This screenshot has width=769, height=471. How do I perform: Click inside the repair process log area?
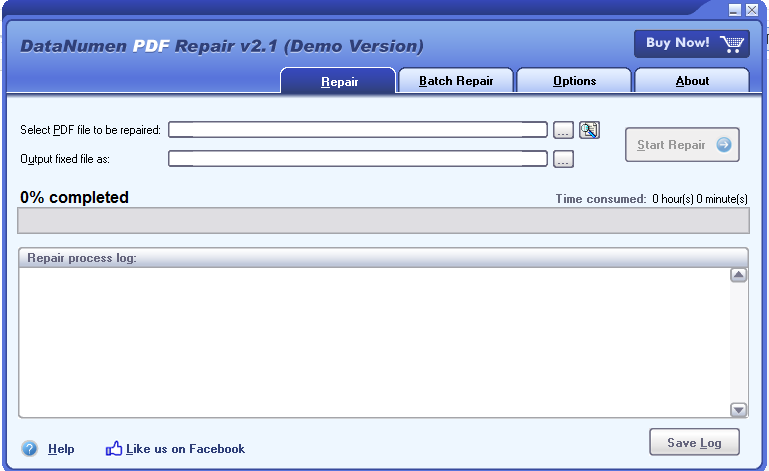(x=374, y=342)
